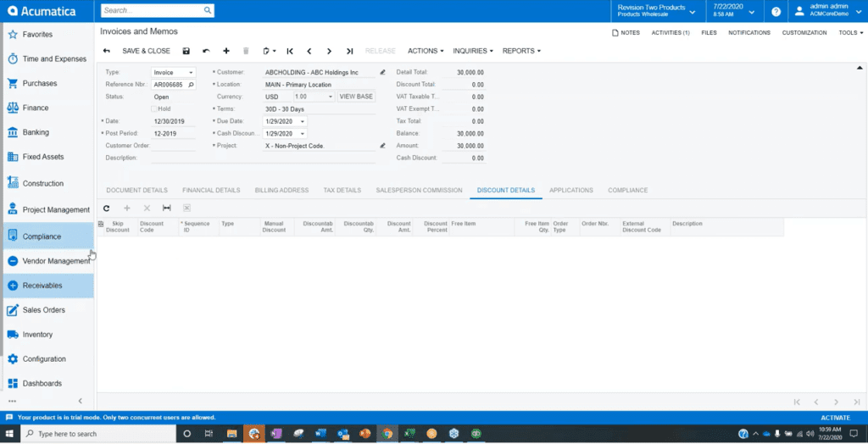Open the Configuration gear icon

point(13,358)
